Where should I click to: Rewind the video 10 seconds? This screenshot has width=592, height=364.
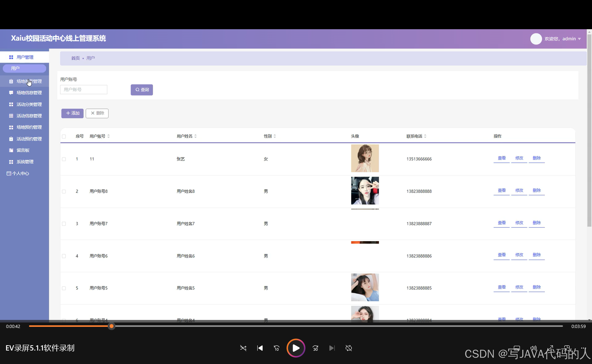click(276, 348)
